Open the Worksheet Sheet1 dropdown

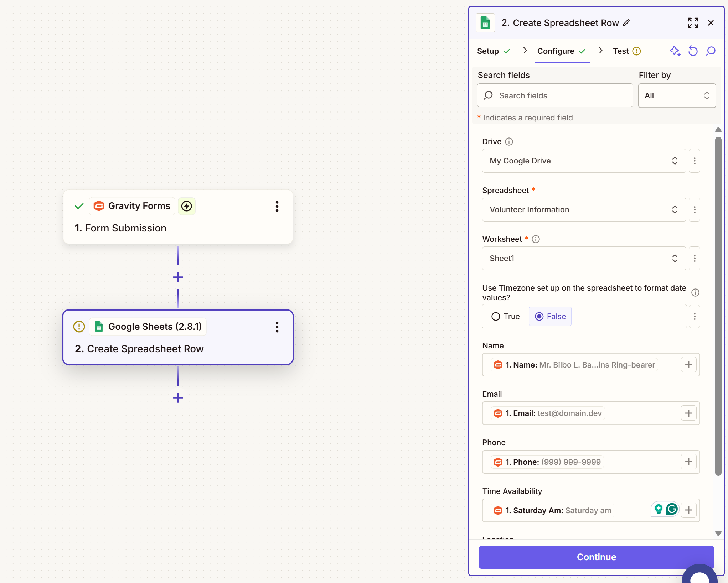click(584, 258)
